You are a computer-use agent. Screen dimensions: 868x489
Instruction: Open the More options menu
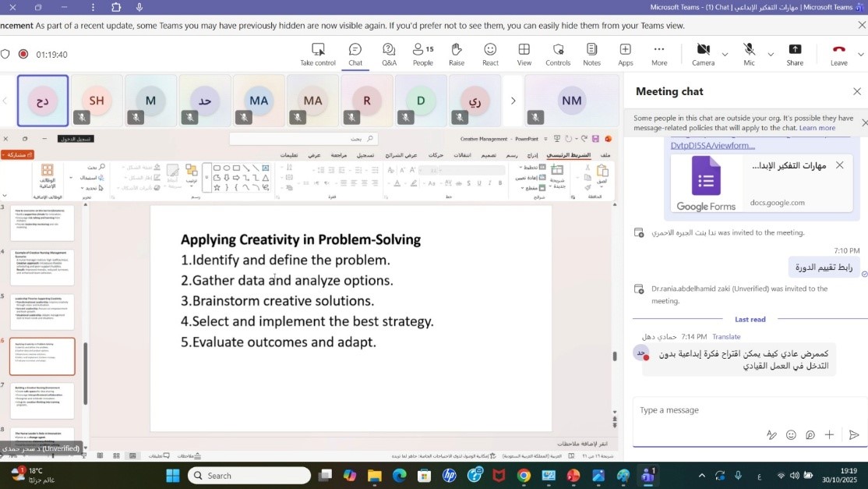coord(659,54)
